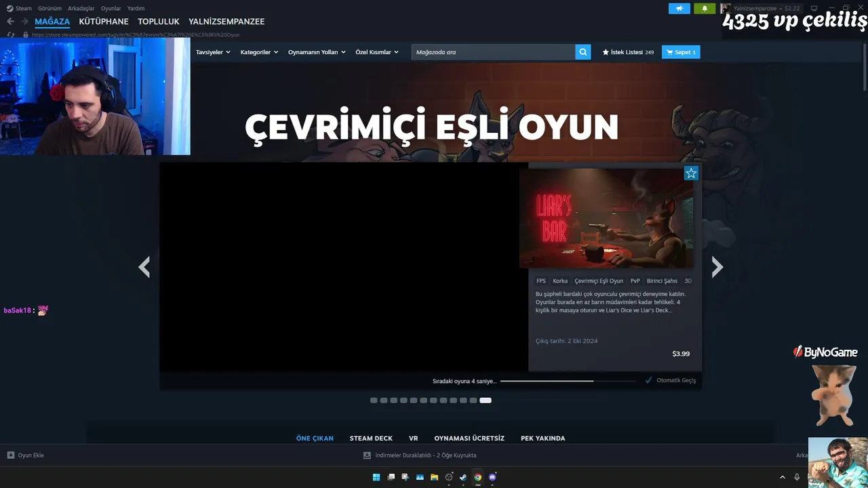Switch to Chrome in the taskbar
Image resolution: width=868 pixels, height=488 pixels.
point(478,477)
